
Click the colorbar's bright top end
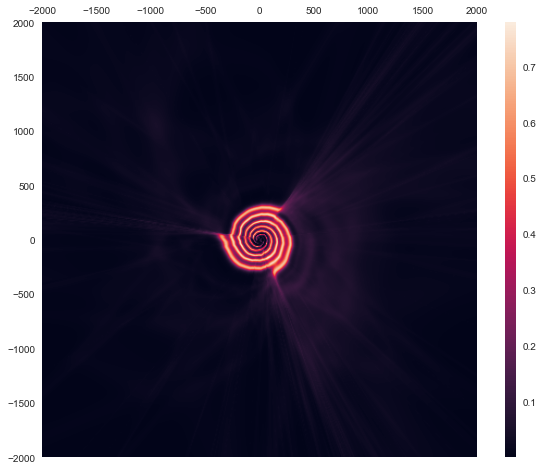click(x=510, y=26)
